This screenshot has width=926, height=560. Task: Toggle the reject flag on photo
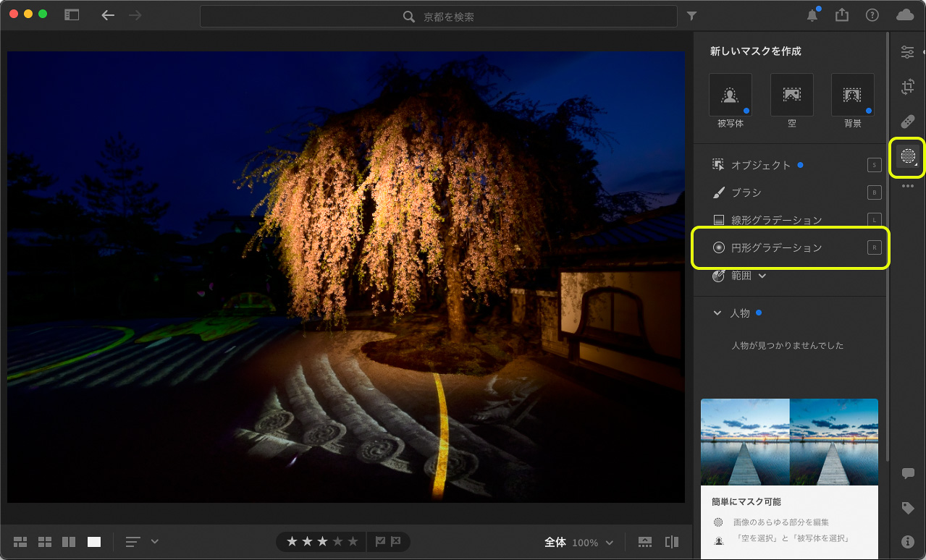(x=396, y=542)
